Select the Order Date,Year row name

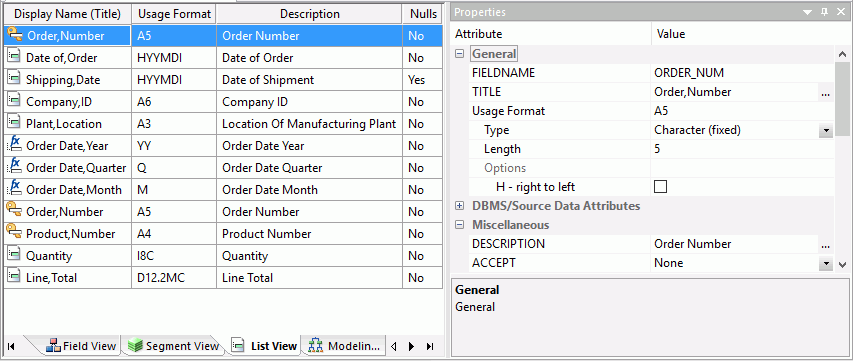coord(67,146)
